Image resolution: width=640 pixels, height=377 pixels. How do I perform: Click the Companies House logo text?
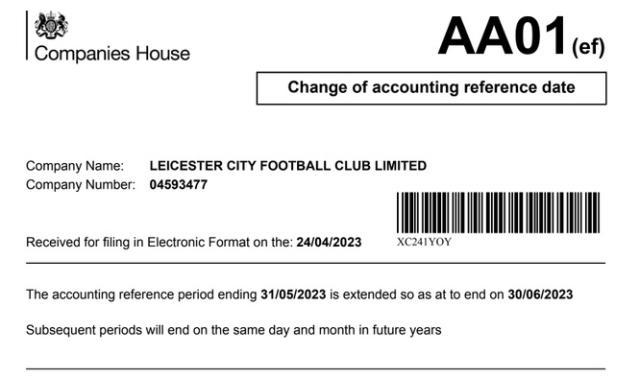pyautogui.click(x=112, y=53)
